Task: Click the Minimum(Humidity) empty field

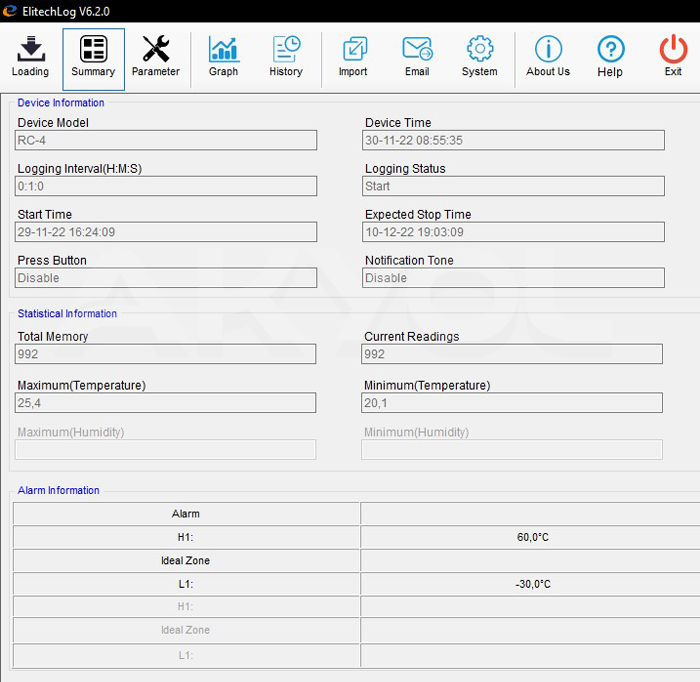Action: pyautogui.click(x=512, y=450)
